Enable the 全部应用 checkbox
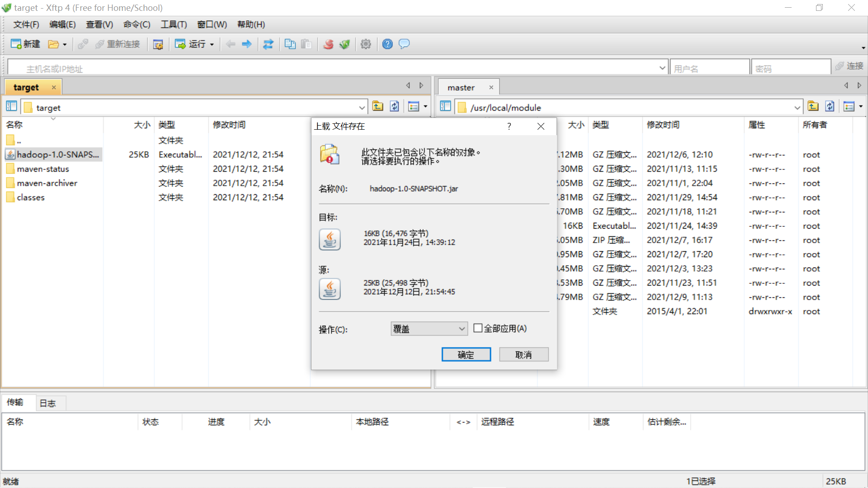This screenshot has height=488, width=868. 478,328
